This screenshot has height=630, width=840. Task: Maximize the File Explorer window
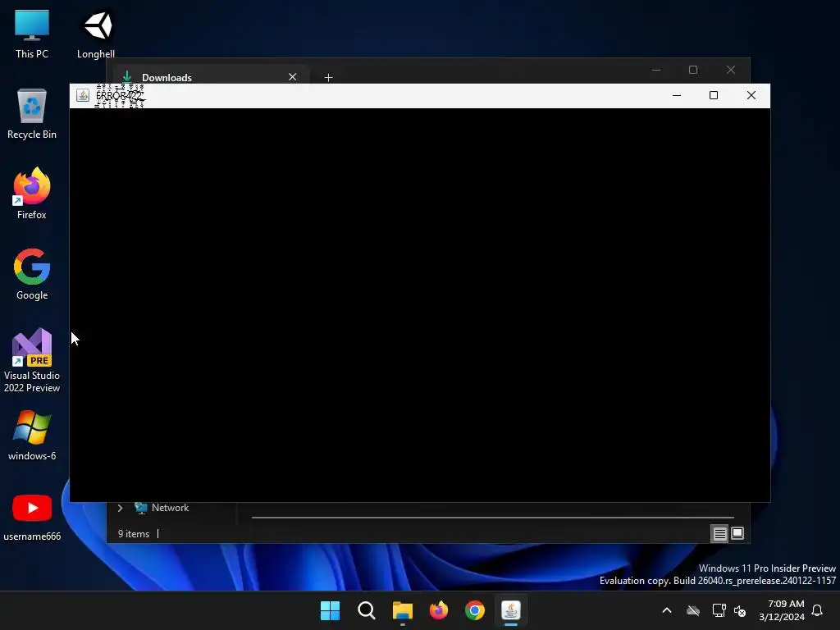pos(693,71)
